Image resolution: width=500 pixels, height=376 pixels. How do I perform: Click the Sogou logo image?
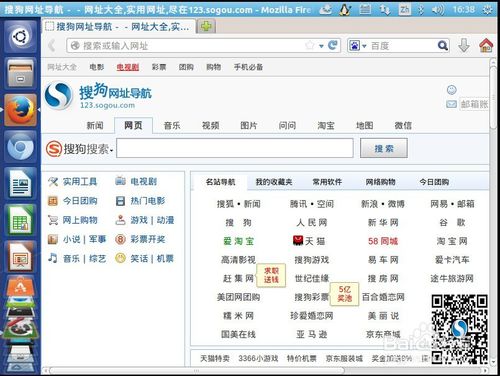(59, 95)
